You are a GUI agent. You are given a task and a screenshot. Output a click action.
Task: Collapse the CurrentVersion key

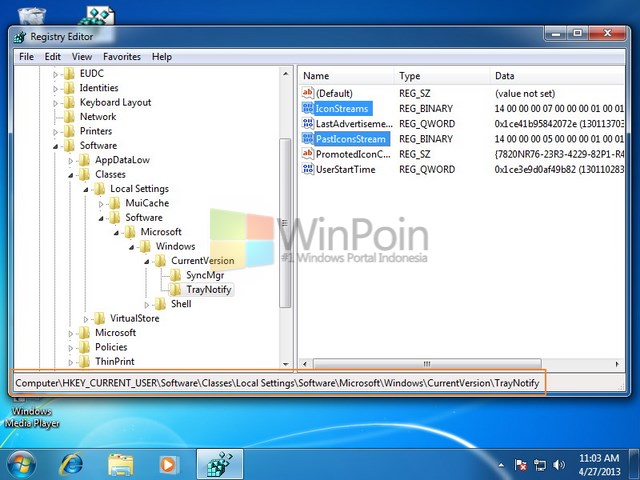click(147, 261)
